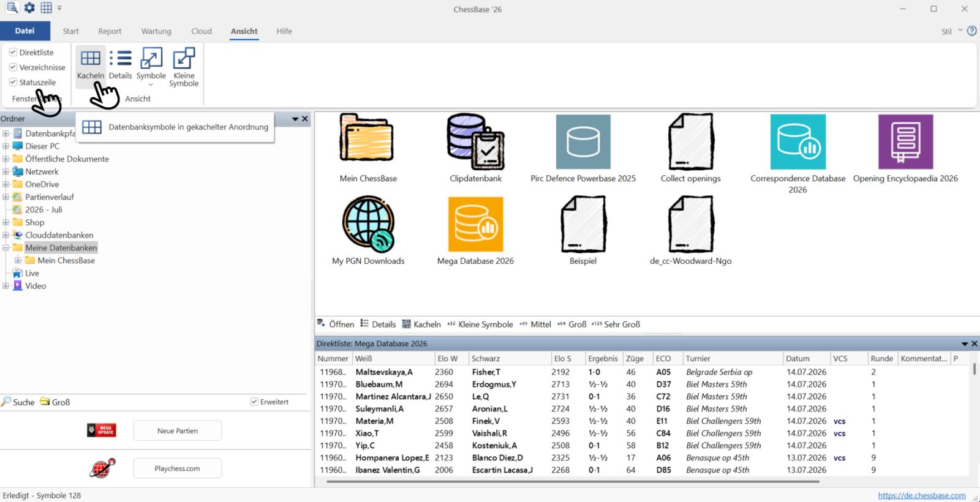The height and width of the screenshot is (502, 980).
Task: Sort game list by Weiß column header
Action: pos(394,359)
